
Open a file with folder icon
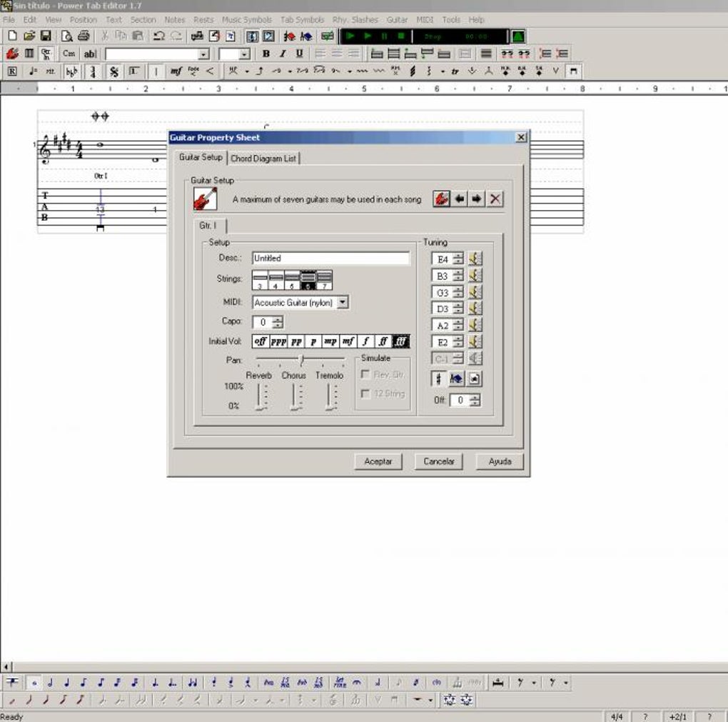click(29, 36)
